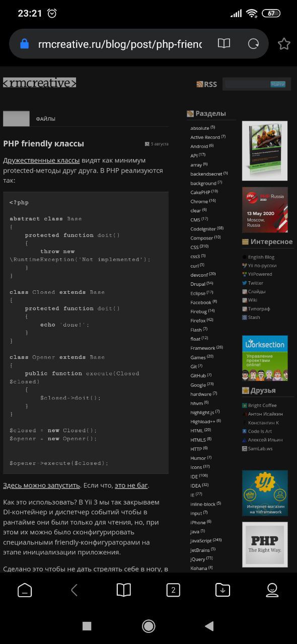Tap the Android home circle button
The height and width of the screenshot is (644, 297).
pyautogui.click(x=148, y=626)
